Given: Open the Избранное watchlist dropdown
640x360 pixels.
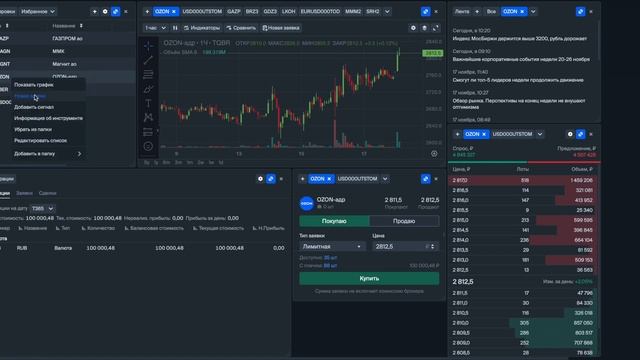Looking at the screenshot, I should point(38,11).
